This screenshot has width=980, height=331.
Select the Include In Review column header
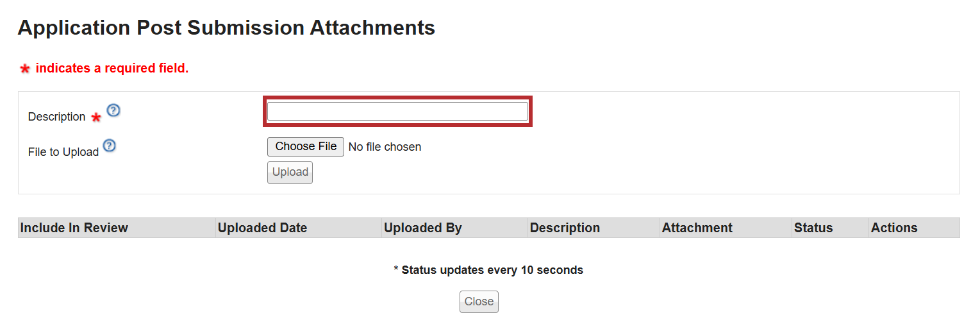(74, 228)
